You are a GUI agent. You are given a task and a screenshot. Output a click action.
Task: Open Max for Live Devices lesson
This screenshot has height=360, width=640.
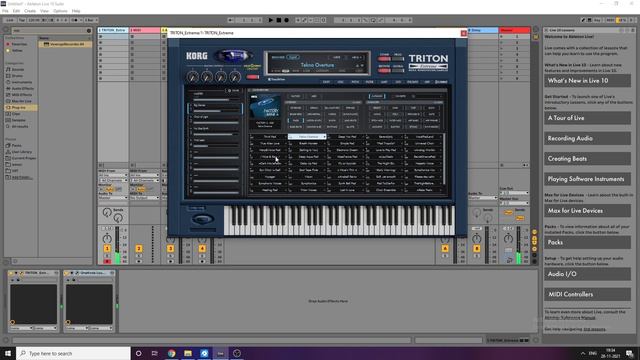coord(587,211)
